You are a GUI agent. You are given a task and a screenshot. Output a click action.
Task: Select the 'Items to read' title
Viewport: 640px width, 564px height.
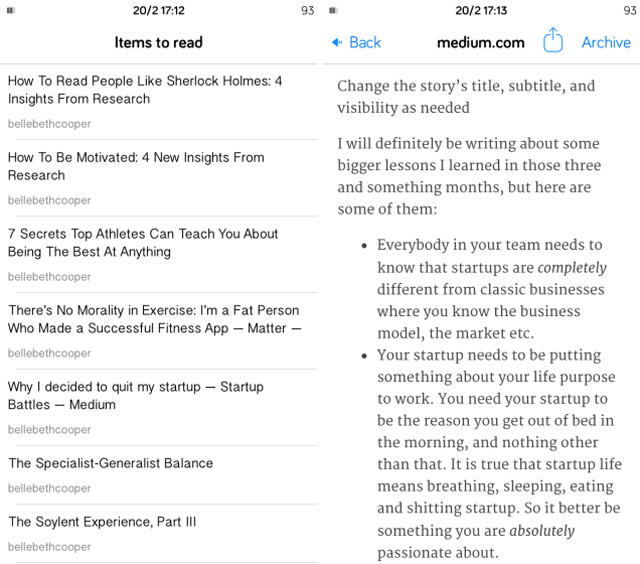coord(158,42)
